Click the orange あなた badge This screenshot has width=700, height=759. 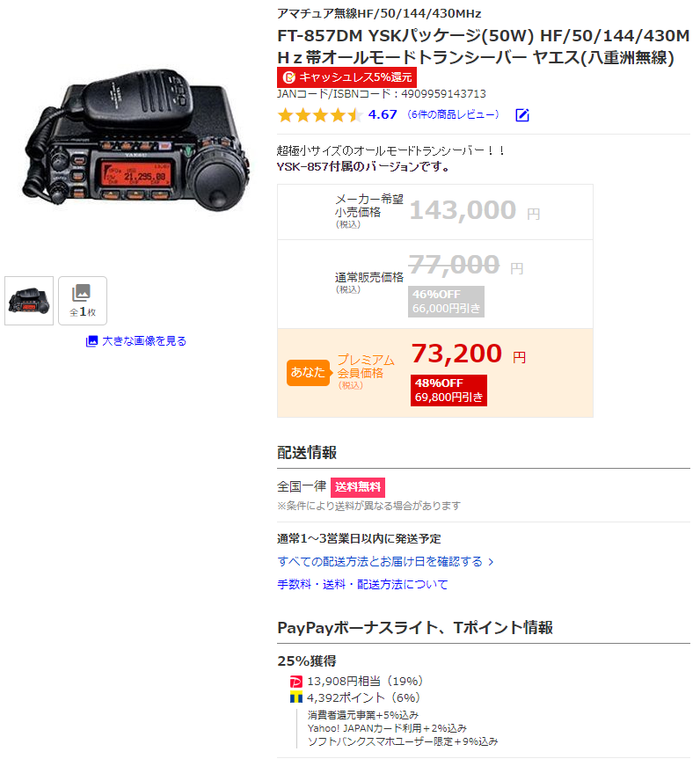pos(308,372)
